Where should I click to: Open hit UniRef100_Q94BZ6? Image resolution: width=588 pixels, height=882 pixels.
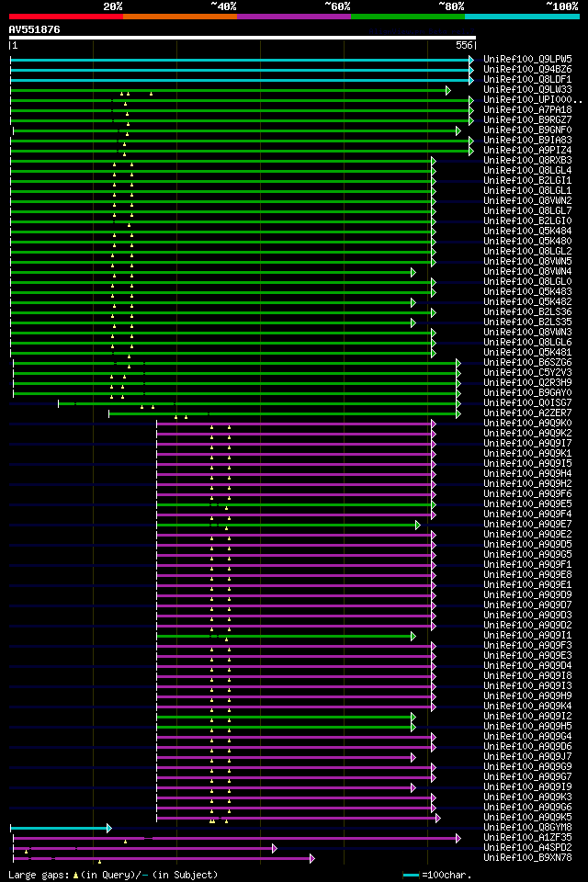coord(527,69)
